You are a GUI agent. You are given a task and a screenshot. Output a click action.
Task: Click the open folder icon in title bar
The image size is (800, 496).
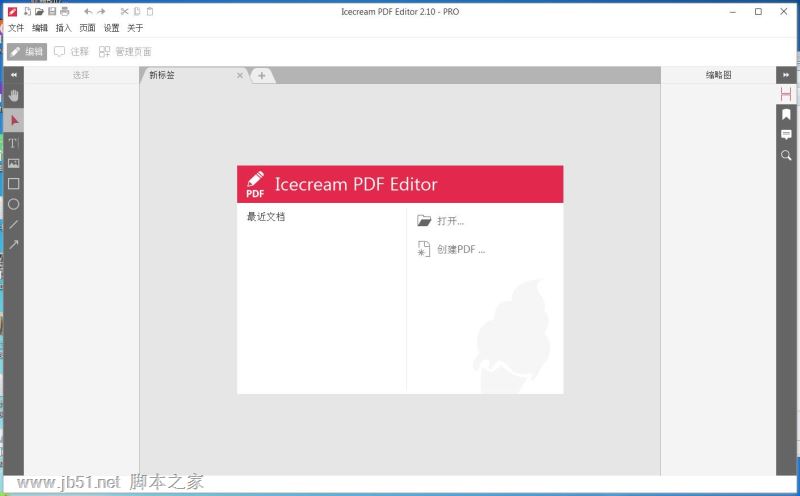tap(39, 11)
